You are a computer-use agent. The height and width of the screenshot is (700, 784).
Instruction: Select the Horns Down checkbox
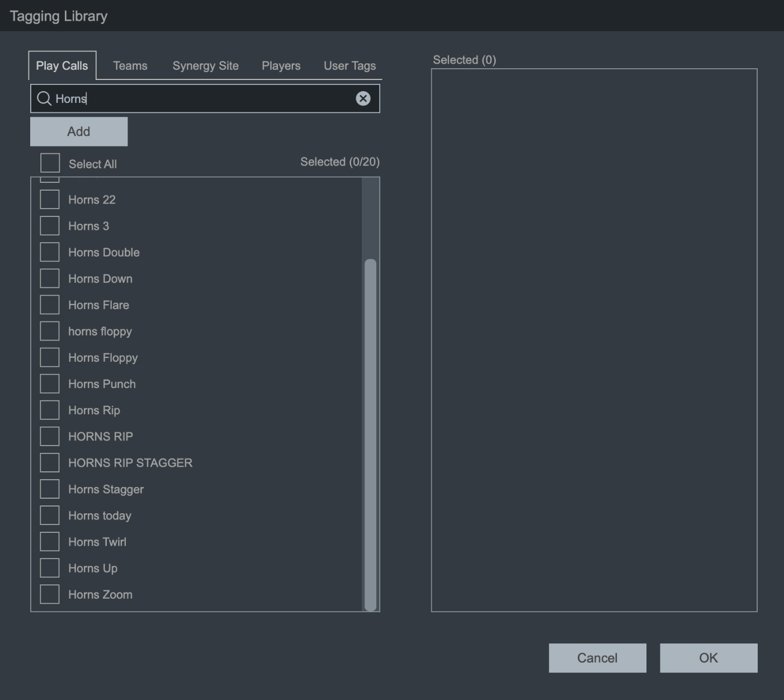(50, 278)
